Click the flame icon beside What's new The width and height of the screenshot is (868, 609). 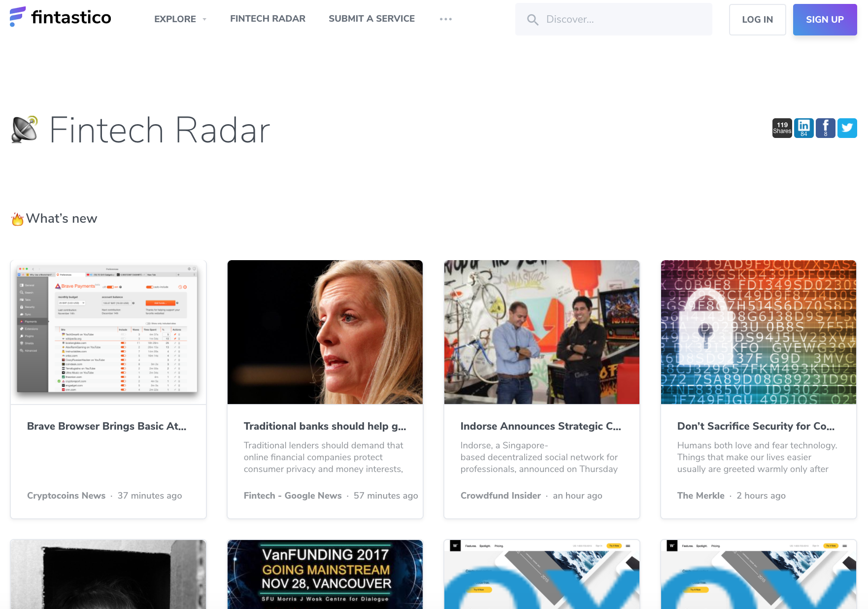[x=18, y=219]
